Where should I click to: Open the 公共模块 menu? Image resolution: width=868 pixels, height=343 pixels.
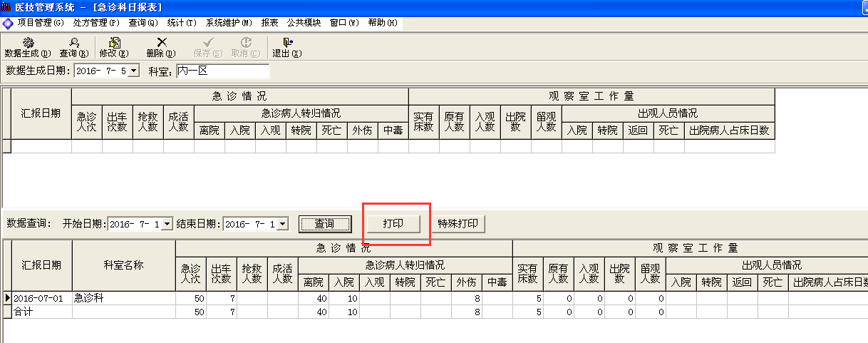pyautogui.click(x=304, y=23)
